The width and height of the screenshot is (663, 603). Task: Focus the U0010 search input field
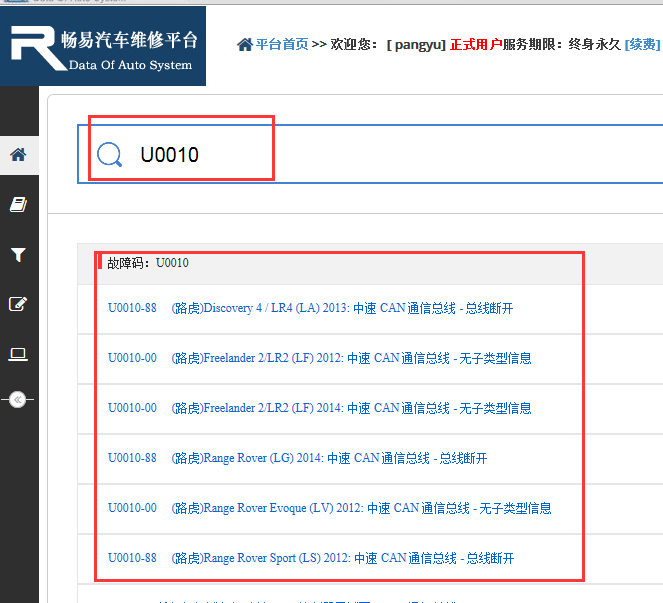pos(370,154)
